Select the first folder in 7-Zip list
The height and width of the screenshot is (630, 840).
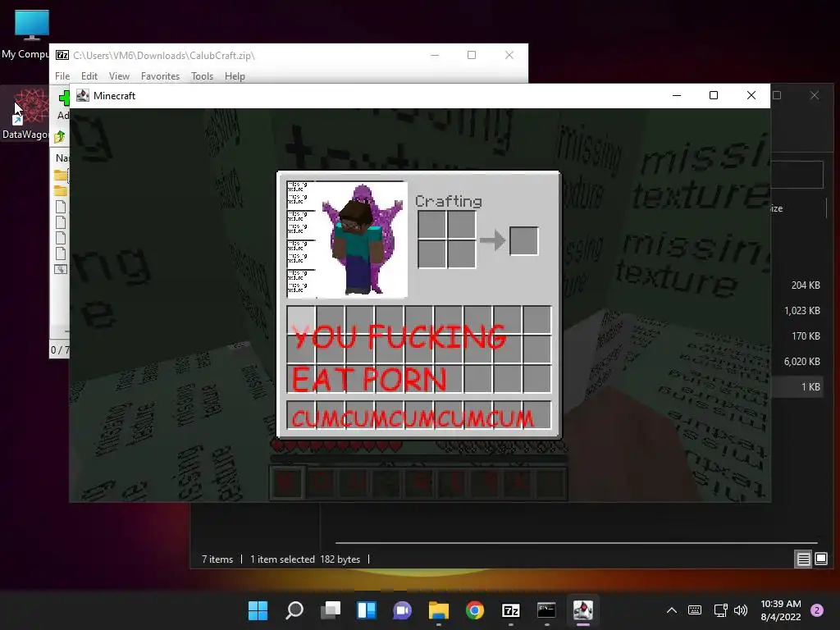coord(61,176)
